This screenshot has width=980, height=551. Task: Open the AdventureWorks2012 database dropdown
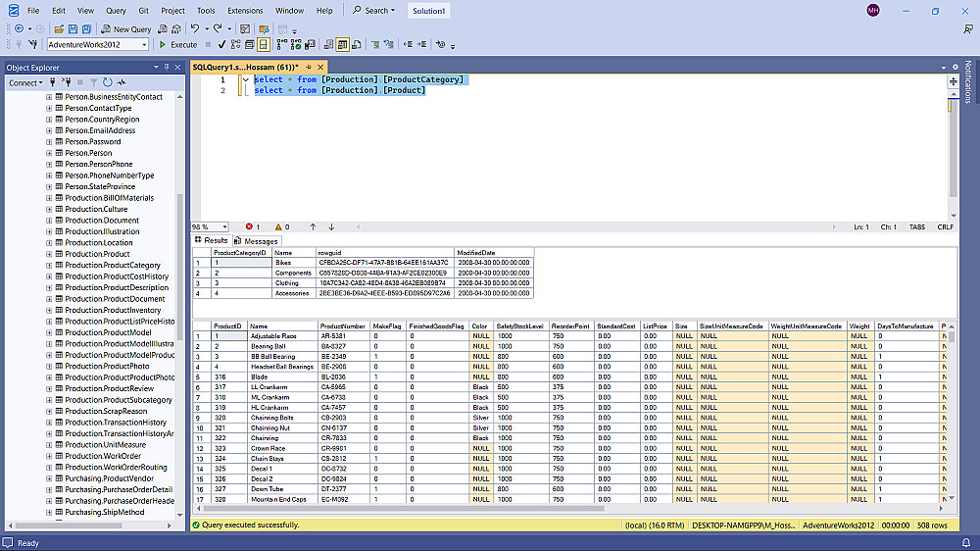pos(144,44)
